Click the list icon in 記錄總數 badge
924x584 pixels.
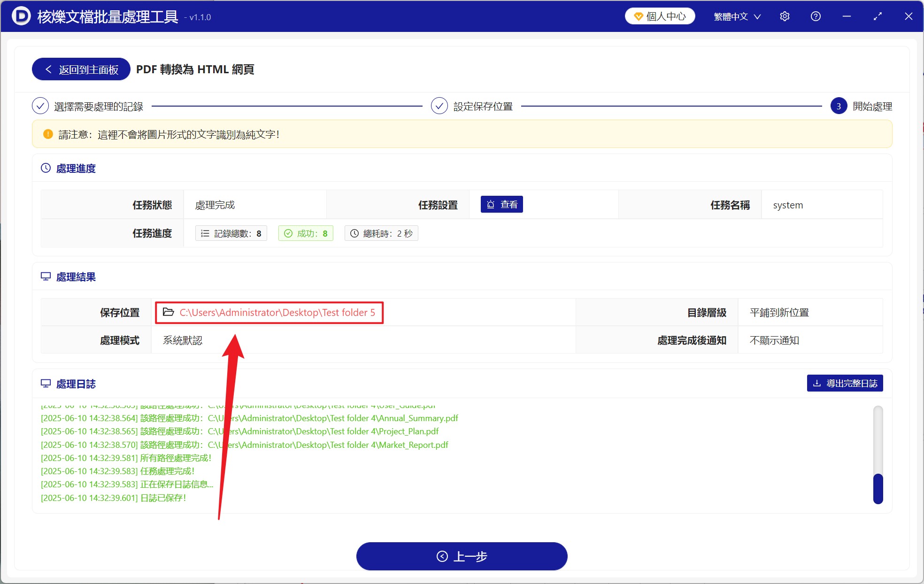click(205, 233)
